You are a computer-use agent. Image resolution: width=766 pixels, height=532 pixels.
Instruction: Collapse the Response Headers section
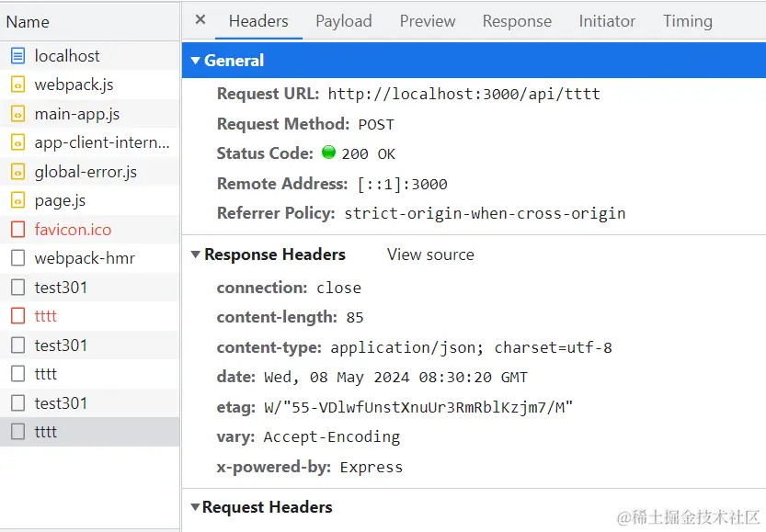[196, 255]
